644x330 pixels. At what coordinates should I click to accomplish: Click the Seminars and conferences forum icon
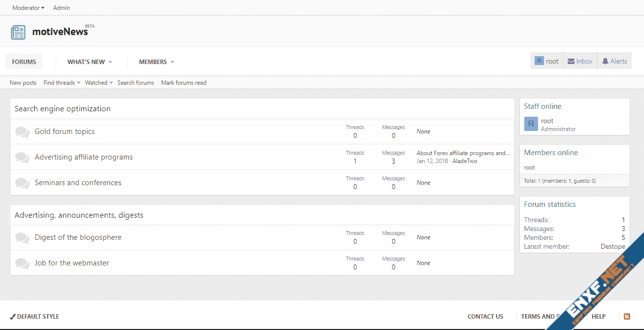click(x=22, y=183)
